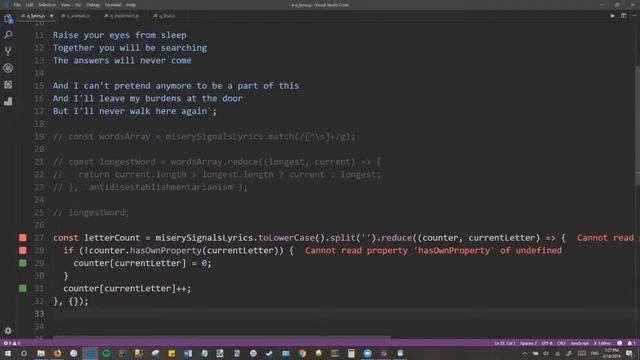This screenshot has height=360, width=640.
Task: Click the Ln, Col indicator in status bar
Action: tap(504, 343)
